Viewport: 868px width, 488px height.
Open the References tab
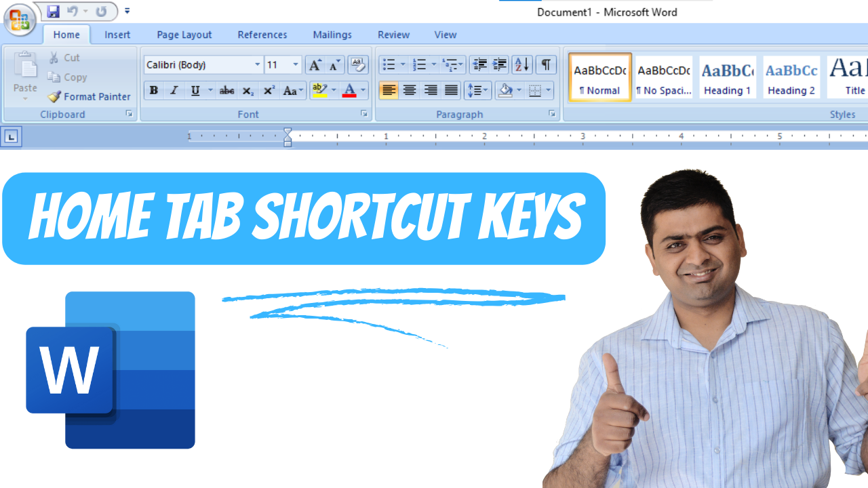(x=262, y=35)
